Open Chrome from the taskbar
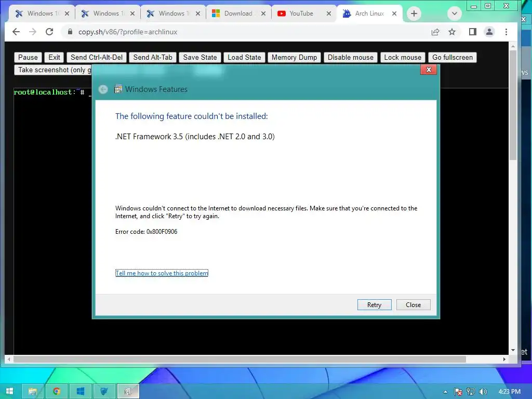This screenshot has height=399, width=532. [57, 391]
